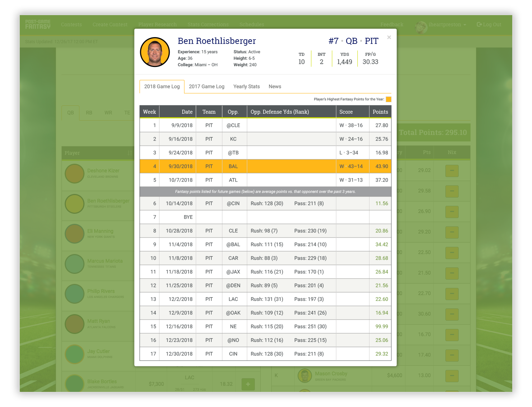Click the Opp. Defense Yds (Rank) header
This screenshot has height=407, width=532.
point(292,112)
